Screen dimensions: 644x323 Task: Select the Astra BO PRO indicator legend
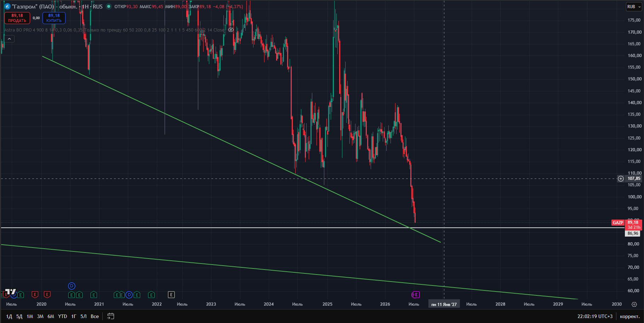(114, 30)
